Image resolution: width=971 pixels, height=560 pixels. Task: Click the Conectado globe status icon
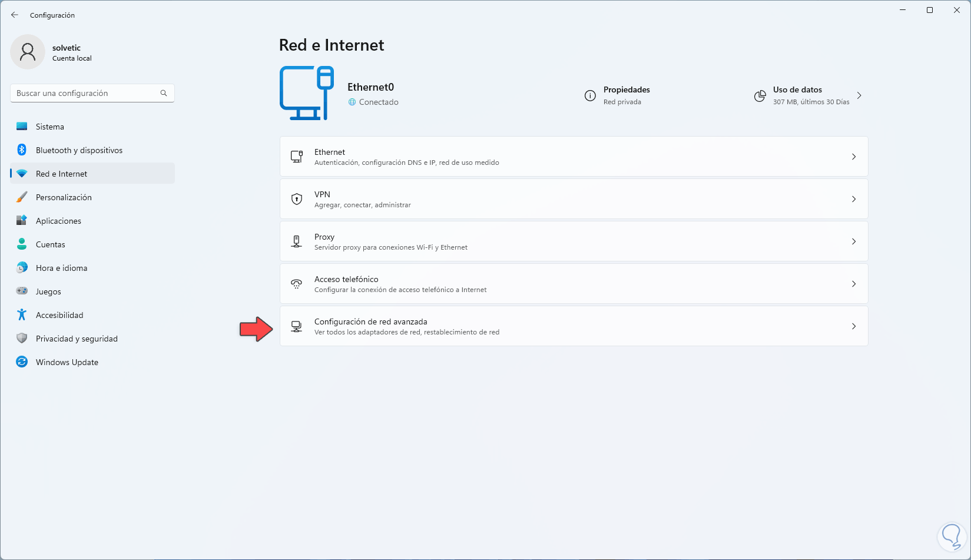pos(352,102)
